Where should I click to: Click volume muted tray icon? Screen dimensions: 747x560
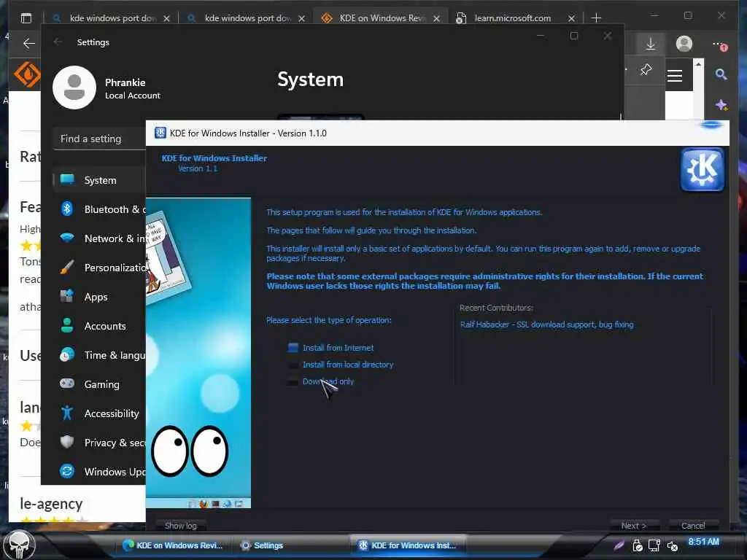672,545
